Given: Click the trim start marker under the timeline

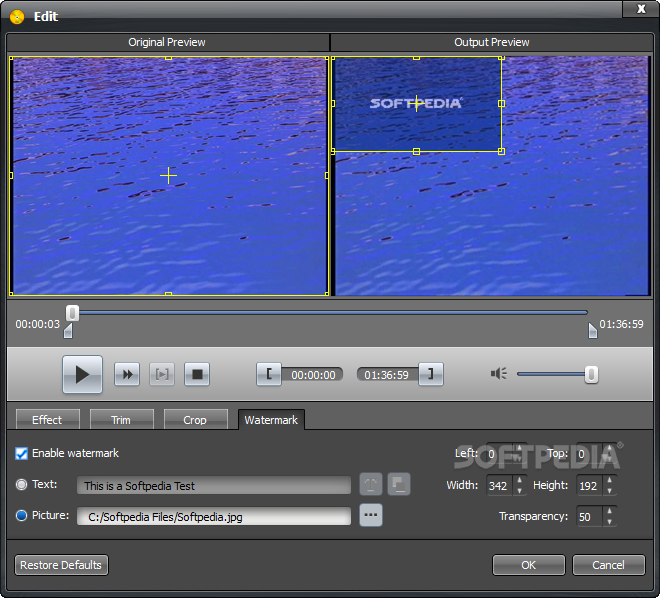Looking at the screenshot, I should (68, 331).
